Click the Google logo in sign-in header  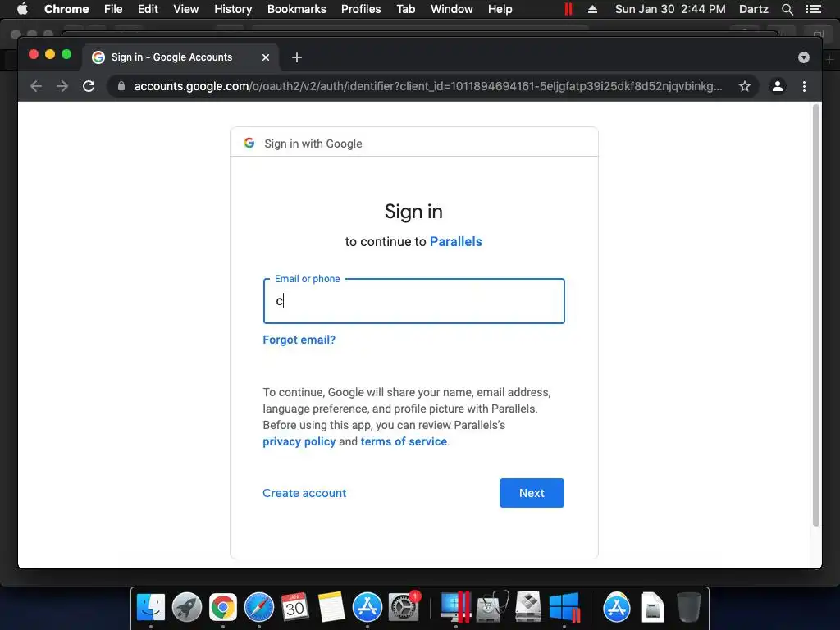coord(249,143)
